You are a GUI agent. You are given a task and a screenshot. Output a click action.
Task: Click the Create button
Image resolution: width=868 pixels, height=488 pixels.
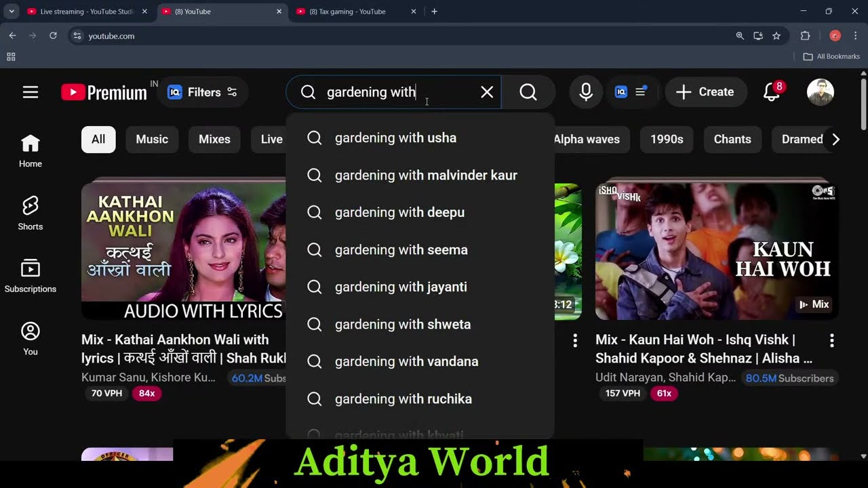click(x=705, y=92)
